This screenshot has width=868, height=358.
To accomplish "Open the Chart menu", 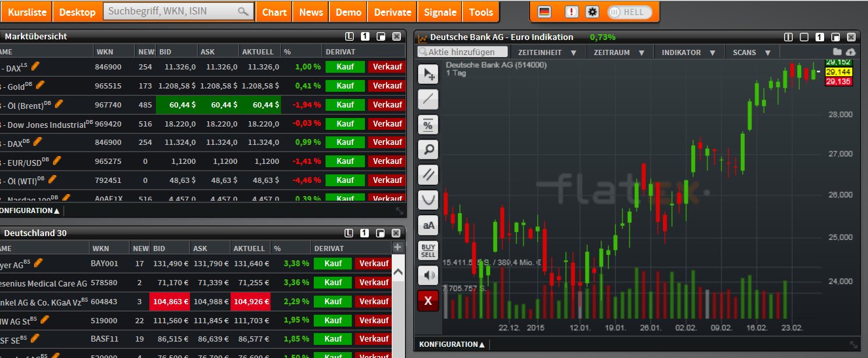I will [274, 12].
